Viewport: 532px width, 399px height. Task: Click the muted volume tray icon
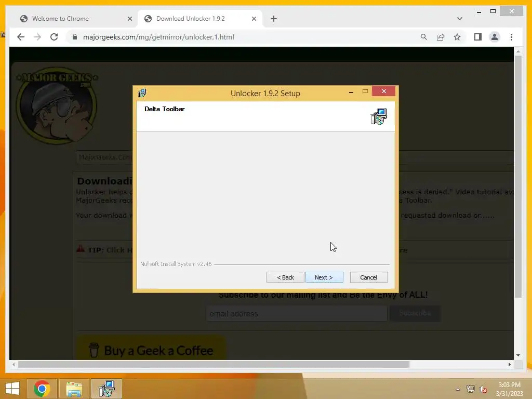point(483,389)
